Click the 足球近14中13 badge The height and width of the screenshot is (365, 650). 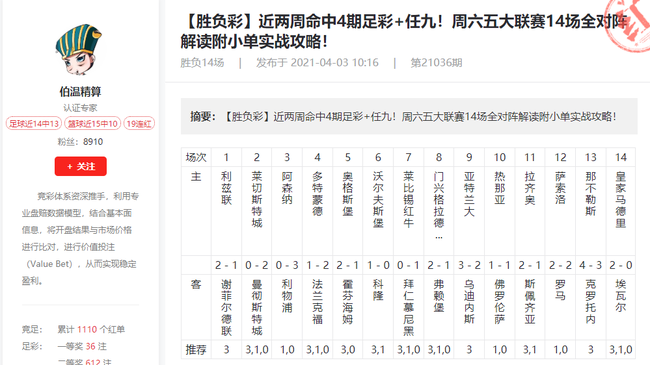click(34, 124)
